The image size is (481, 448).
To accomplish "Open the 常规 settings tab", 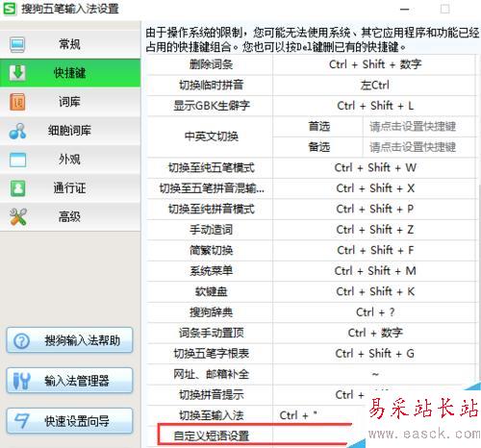I will (x=70, y=44).
